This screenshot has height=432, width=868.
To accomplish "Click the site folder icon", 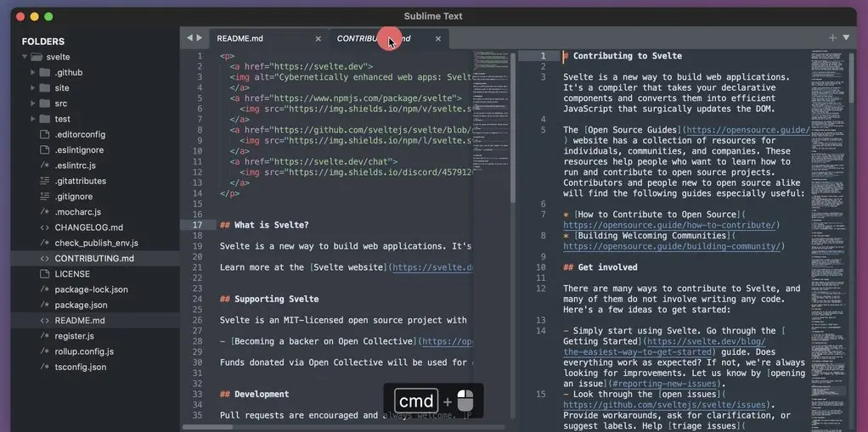I will tap(45, 87).
